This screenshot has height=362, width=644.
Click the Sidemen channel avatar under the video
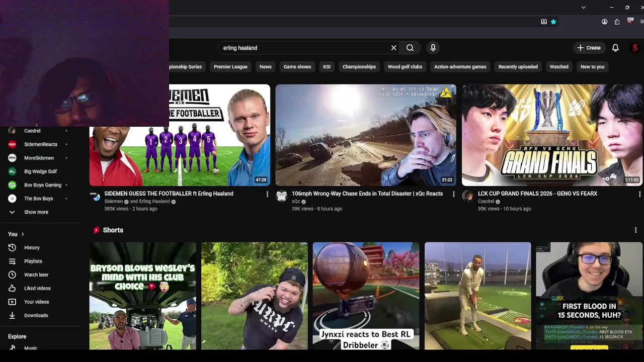click(x=95, y=196)
